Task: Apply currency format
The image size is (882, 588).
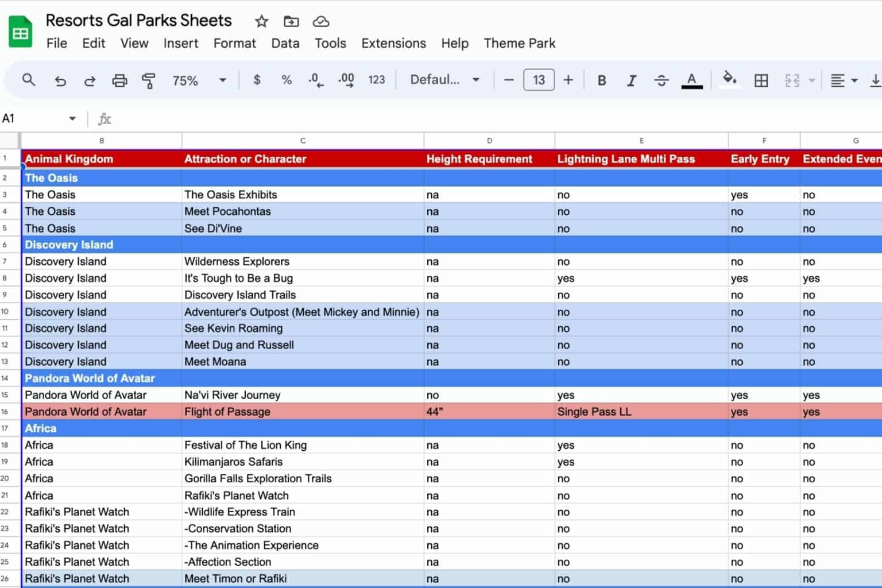Action: click(x=256, y=80)
